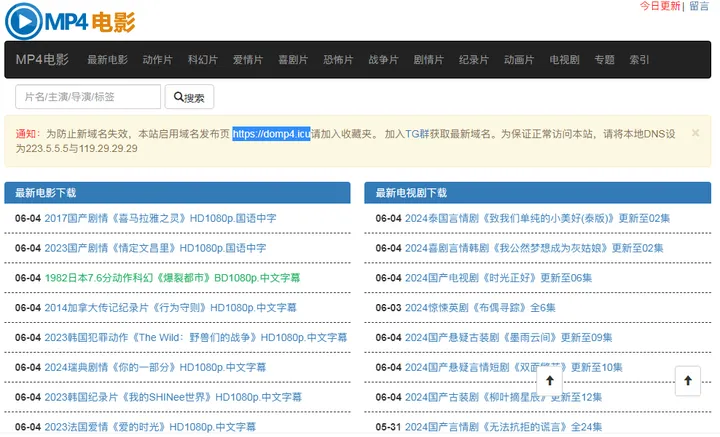This screenshot has height=437, width=720.
Task: Click the right-side back-to-top arrow button
Action: coord(688,381)
